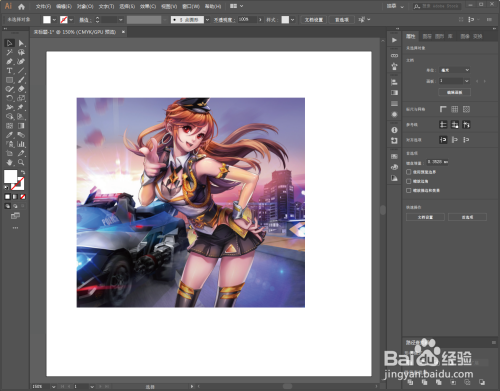Open the 文件(F) menu
Image resolution: width=500 pixels, height=391 pixels.
click(x=43, y=7)
